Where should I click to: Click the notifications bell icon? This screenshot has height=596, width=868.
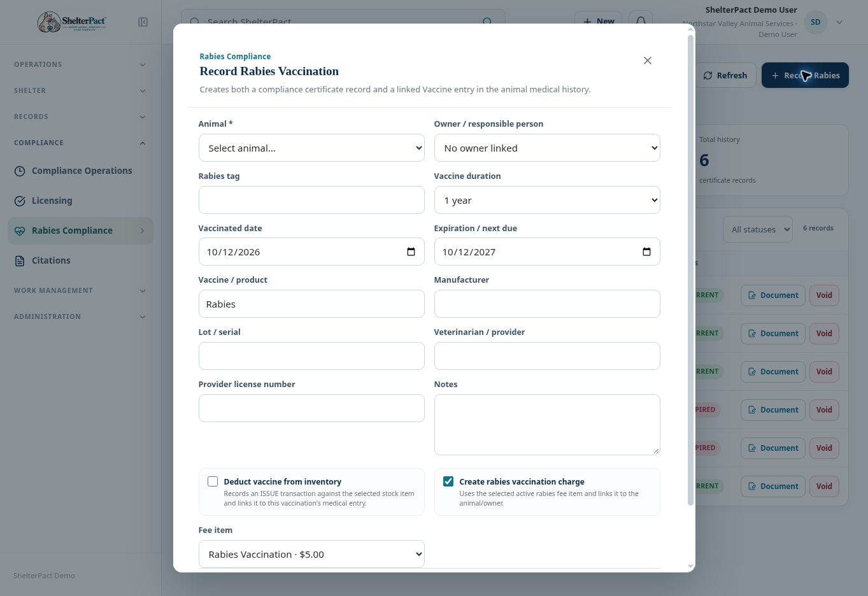[641, 21]
